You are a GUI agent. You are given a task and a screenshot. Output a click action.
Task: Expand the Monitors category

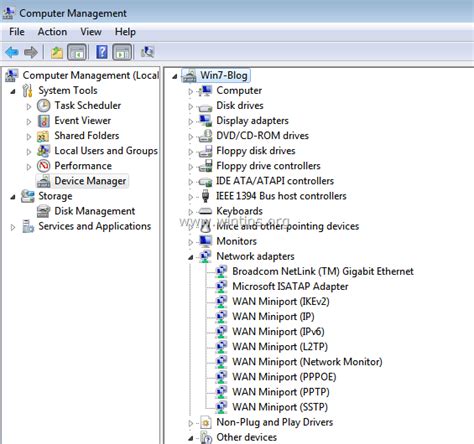coord(190,242)
